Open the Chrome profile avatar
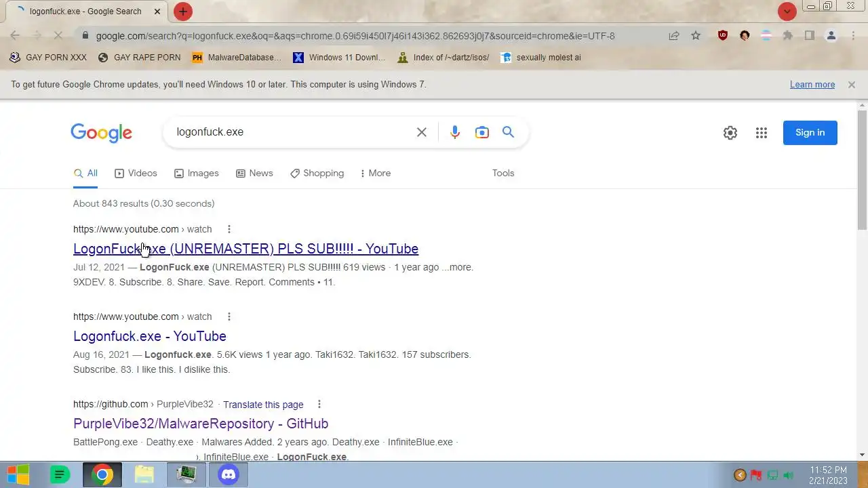 click(x=831, y=36)
